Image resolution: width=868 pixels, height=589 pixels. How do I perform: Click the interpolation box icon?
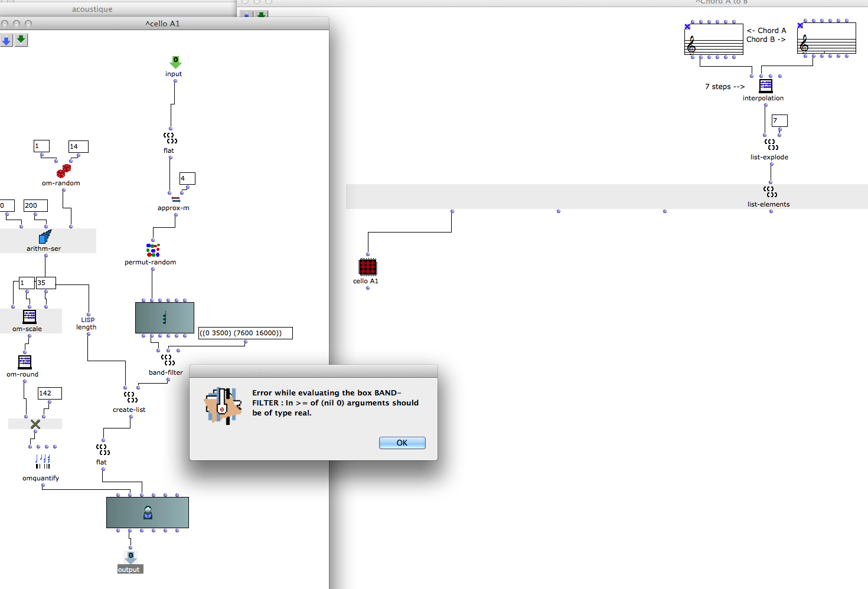(x=765, y=86)
